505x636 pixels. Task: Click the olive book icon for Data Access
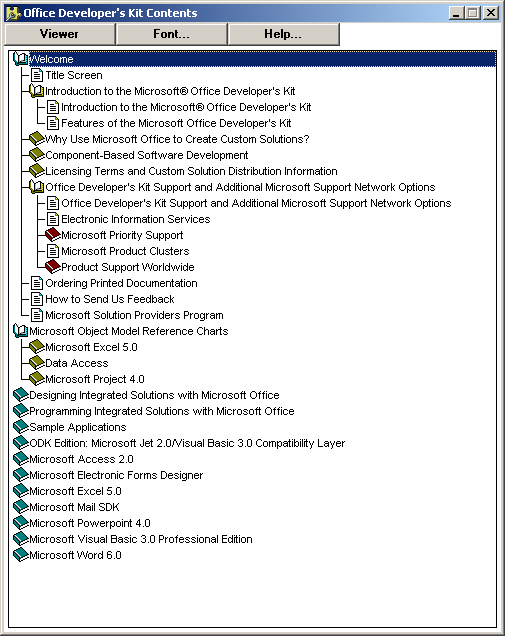tap(37, 362)
